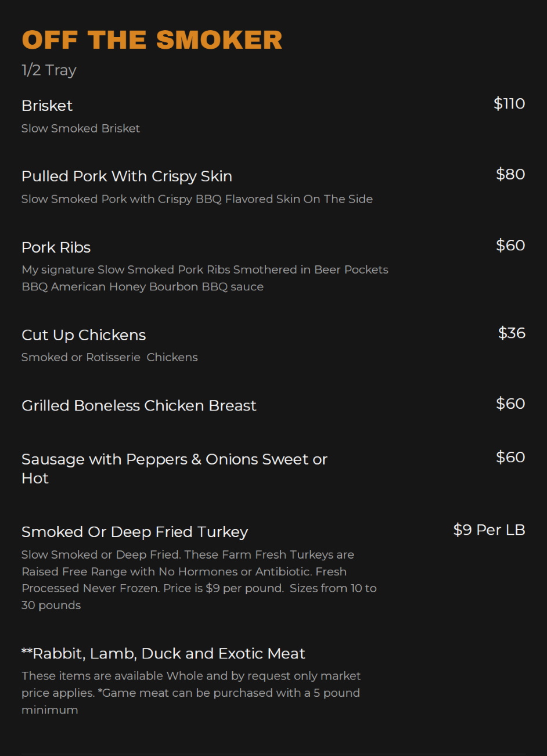The width and height of the screenshot is (547, 756).
Task: Select the Cut Up Chickens item
Action: click(x=84, y=335)
